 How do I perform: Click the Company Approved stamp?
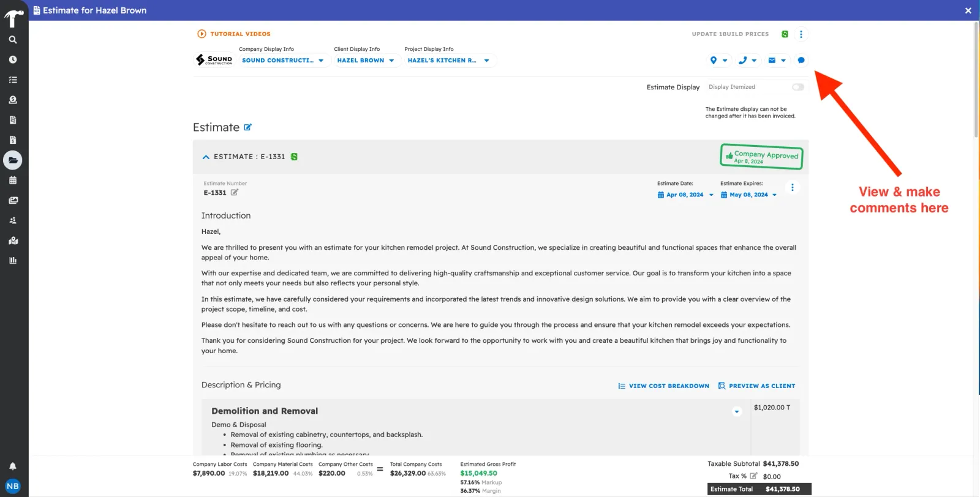click(x=761, y=157)
